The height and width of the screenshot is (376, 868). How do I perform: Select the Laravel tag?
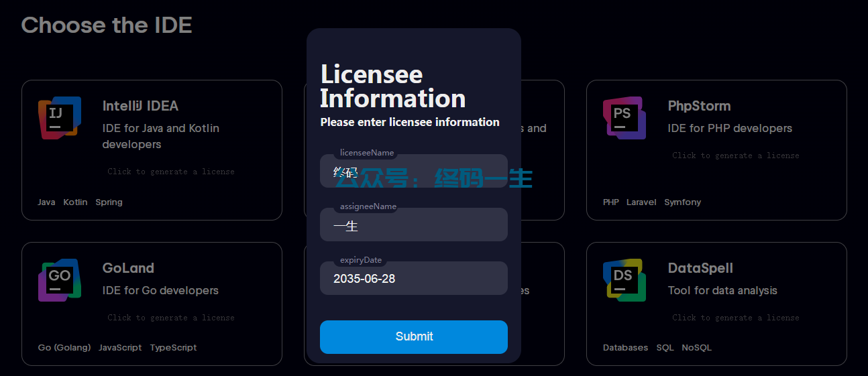click(x=641, y=202)
